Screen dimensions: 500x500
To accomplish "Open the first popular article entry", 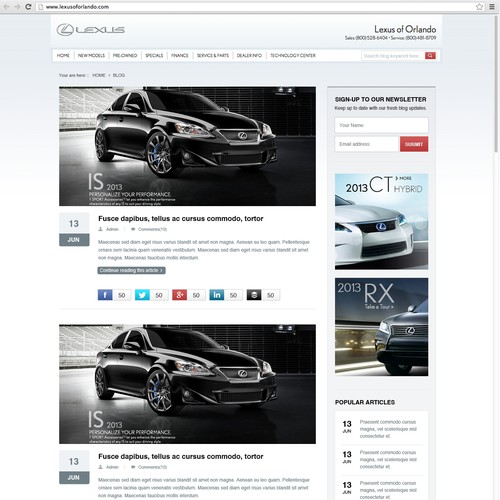I will (381, 429).
